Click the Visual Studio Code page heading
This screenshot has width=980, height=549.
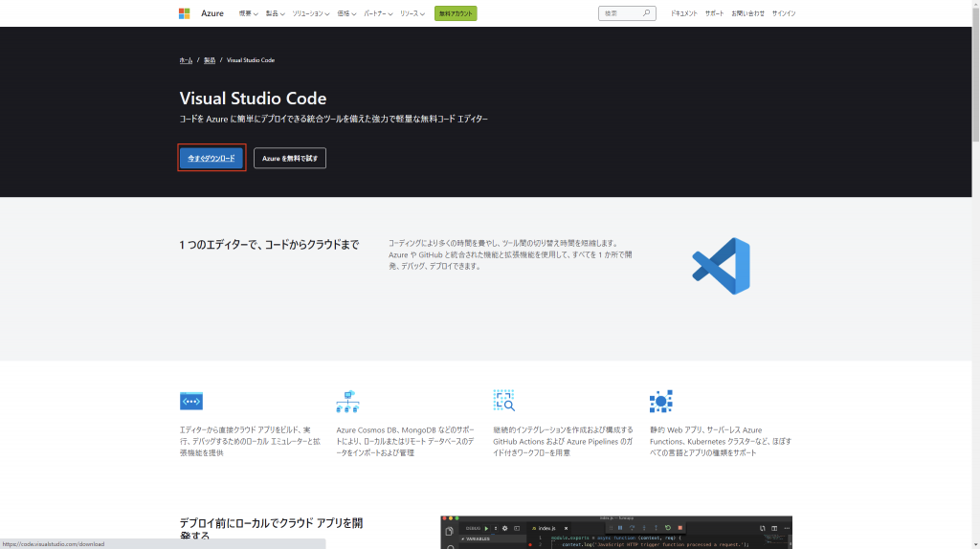point(253,99)
